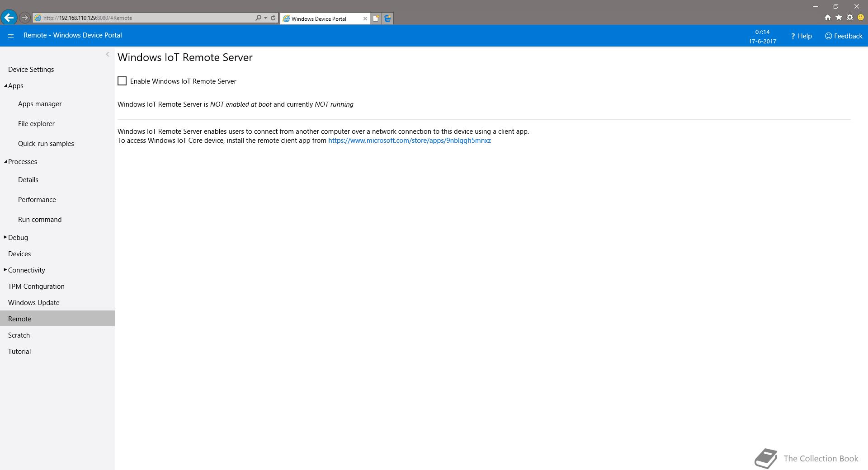
Task: Collapse the sidebar with the chevron
Action: point(108,54)
